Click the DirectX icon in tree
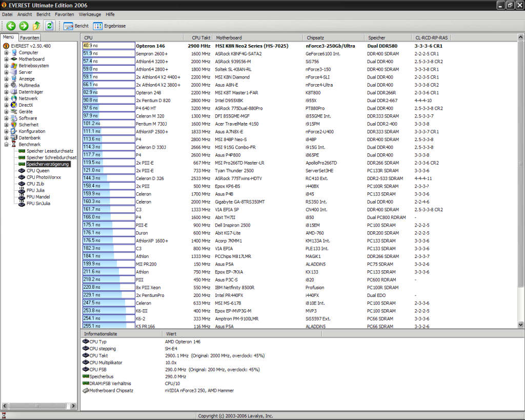The height and width of the screenshot is (420, 525). coord(14,105)
